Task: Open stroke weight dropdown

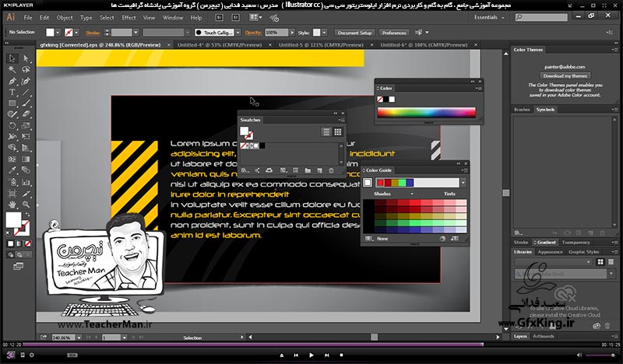Action: pyautogui.click(x=136, y=33)
